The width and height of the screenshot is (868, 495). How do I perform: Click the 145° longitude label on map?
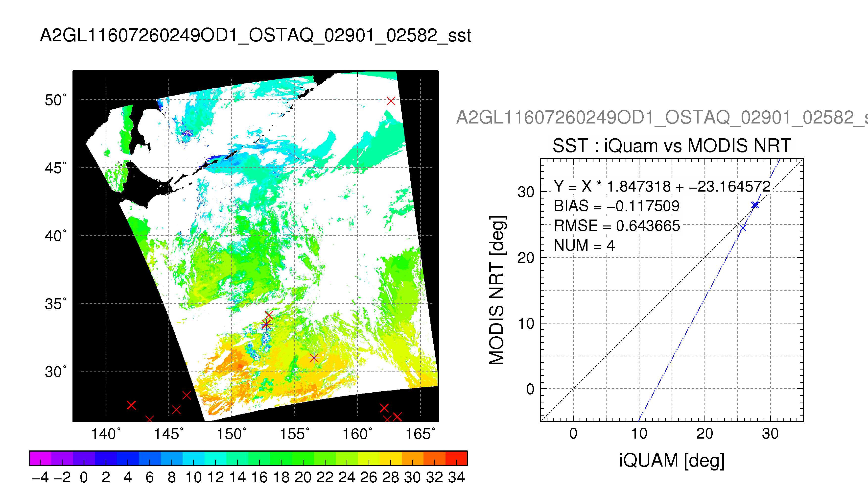coord(169,434)
